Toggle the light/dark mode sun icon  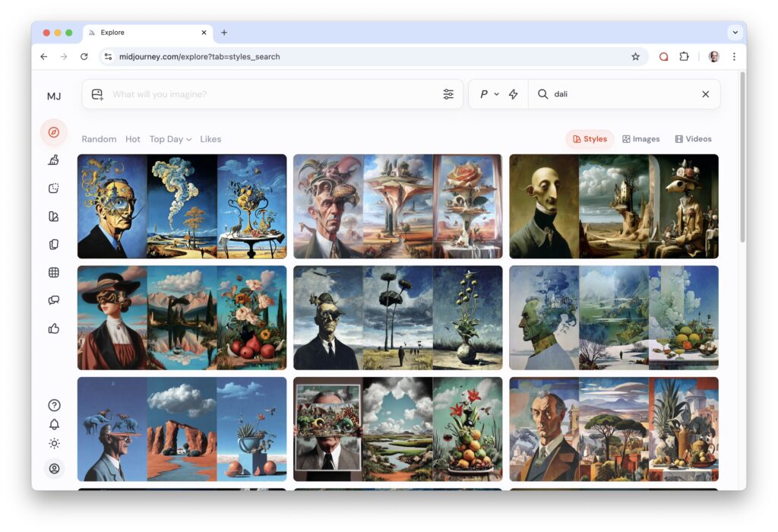point(54,444)
